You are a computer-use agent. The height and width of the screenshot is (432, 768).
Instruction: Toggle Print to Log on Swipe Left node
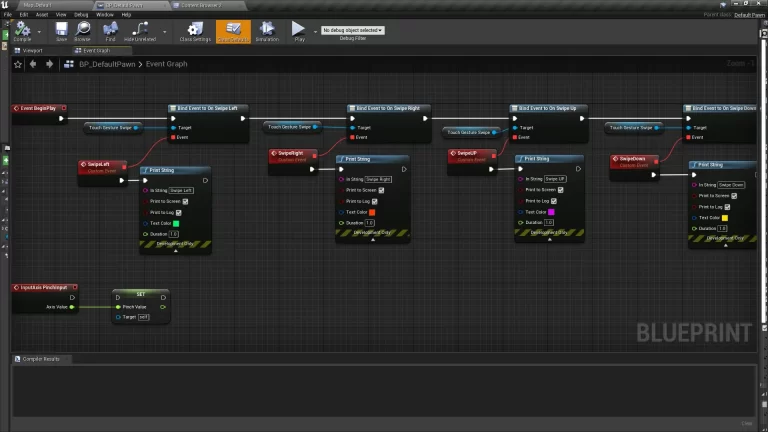coord(179,213)
